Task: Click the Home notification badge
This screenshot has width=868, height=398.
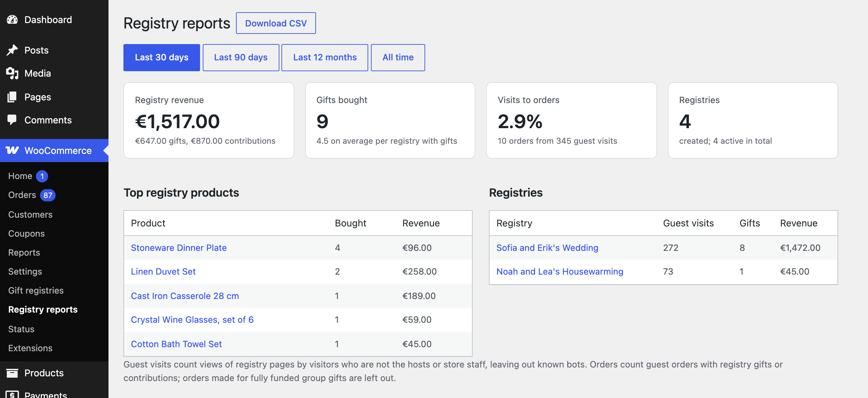Action: pyautogui.click(x=42, y=176)
